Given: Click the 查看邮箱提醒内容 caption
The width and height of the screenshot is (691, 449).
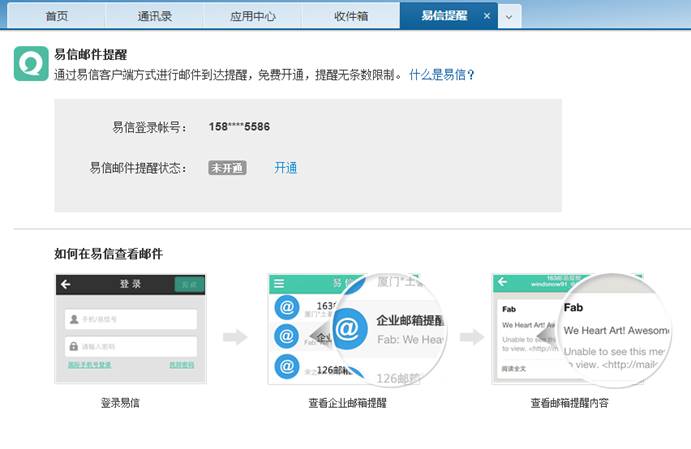Looking at the screenshot, I should point(569,403).
